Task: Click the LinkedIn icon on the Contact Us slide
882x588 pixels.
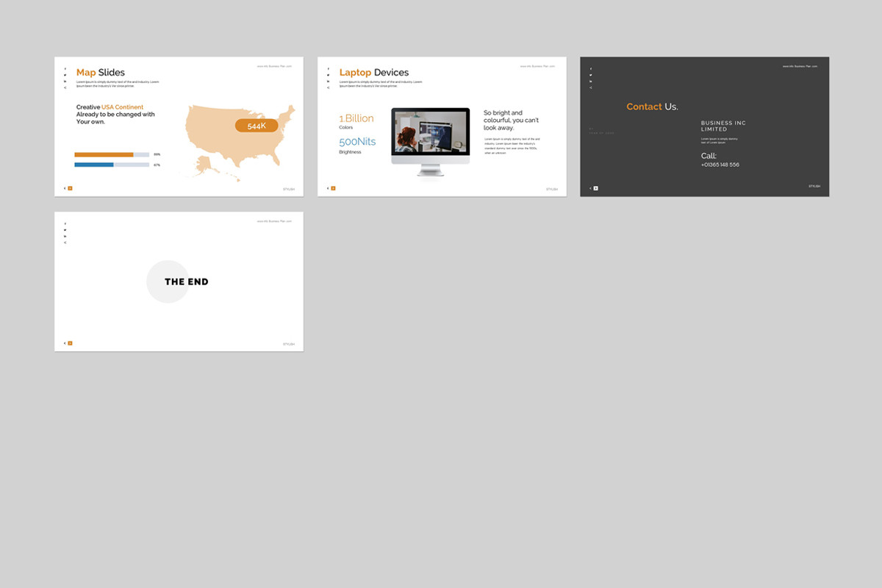Action: 590,82
